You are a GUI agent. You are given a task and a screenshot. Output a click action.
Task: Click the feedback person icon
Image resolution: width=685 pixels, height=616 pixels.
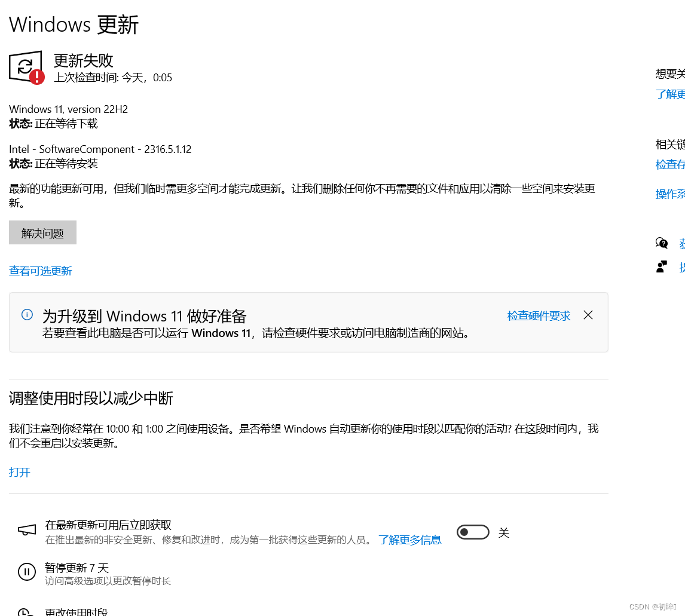(662, 266)
